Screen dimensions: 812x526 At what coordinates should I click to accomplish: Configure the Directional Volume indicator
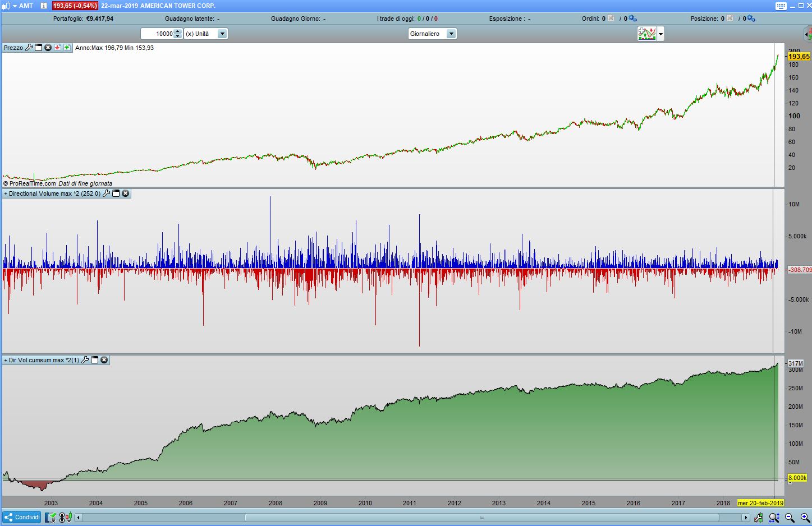click(107, 193)
